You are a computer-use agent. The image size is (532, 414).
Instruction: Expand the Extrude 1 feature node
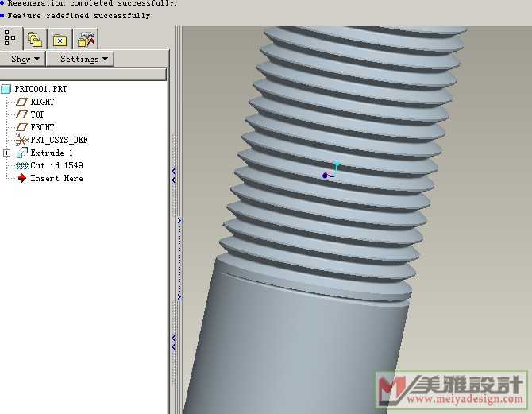point(6,153)
